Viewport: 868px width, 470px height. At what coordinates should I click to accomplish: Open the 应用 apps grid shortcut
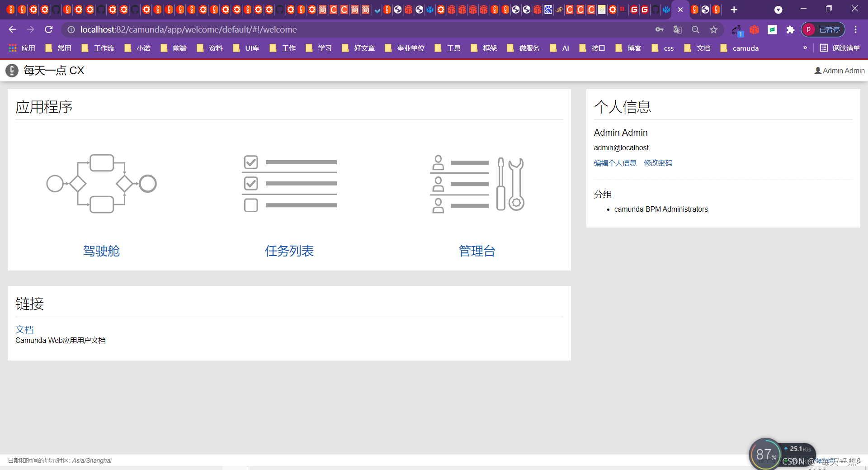(x=22, y=48)
